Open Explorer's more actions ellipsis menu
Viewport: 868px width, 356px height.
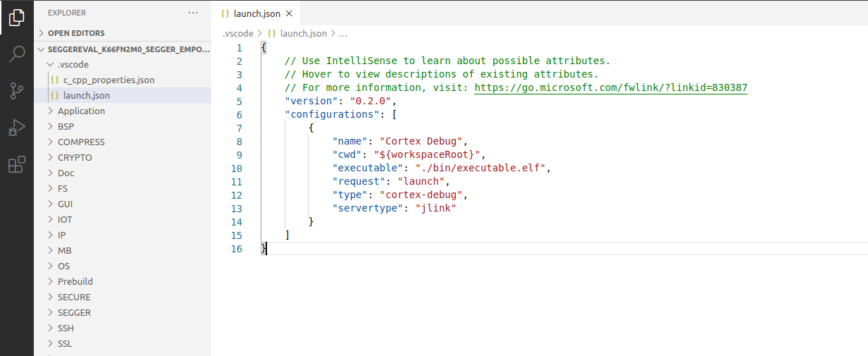(193, 13)
